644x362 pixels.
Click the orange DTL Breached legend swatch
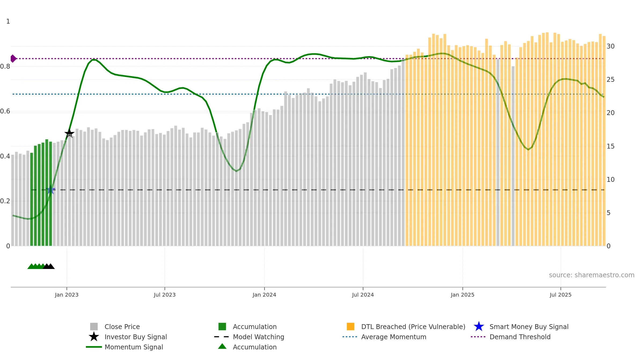350,327
